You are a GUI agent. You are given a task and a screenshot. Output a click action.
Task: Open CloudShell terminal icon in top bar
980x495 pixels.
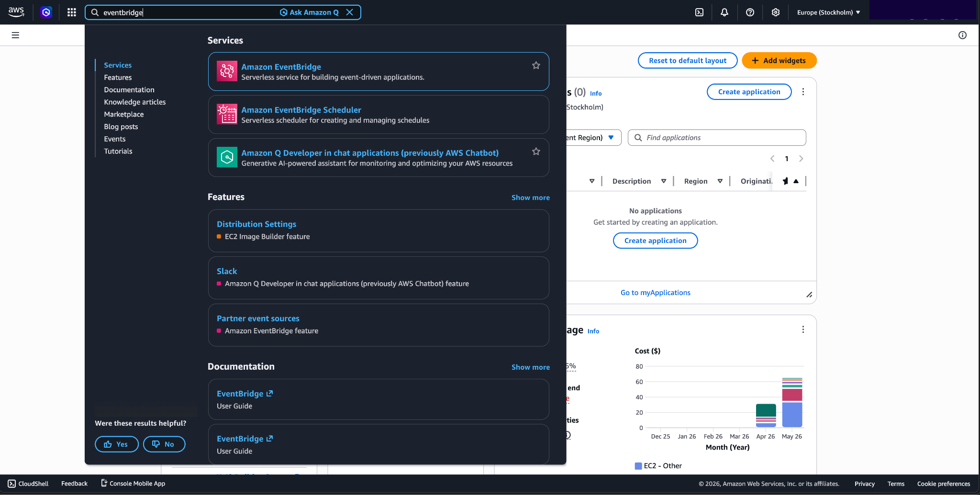click(699, 12)
